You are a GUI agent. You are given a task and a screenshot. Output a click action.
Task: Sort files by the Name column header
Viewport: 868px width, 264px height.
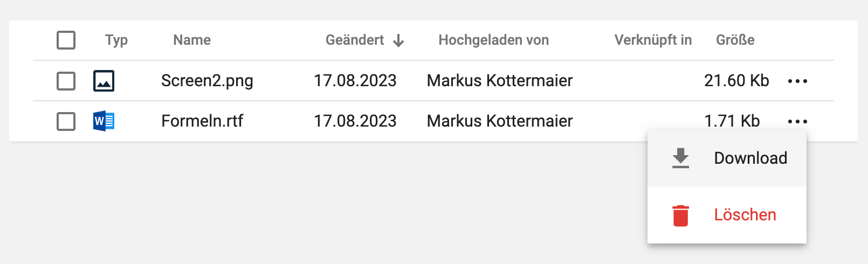tap(192, 40)
